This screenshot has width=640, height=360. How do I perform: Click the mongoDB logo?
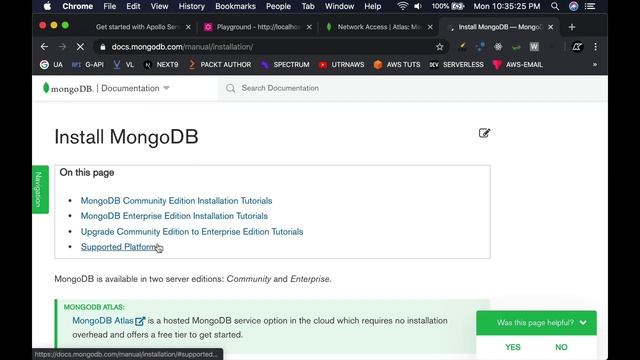[67, 88]
